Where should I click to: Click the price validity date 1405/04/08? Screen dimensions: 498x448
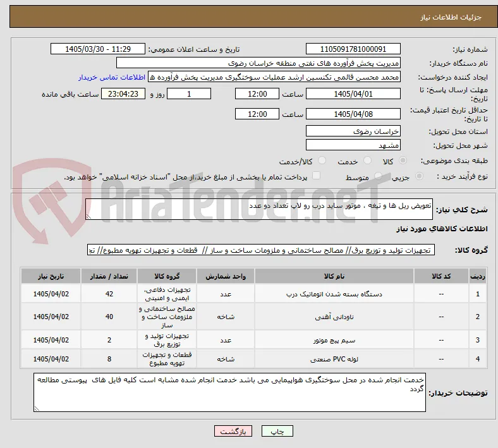point(353,114)
